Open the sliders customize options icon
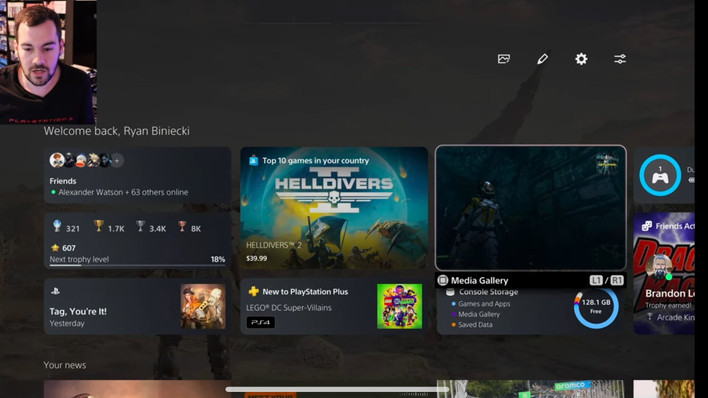This screenshot has width=708, height=398. click(x=620, y=59)
